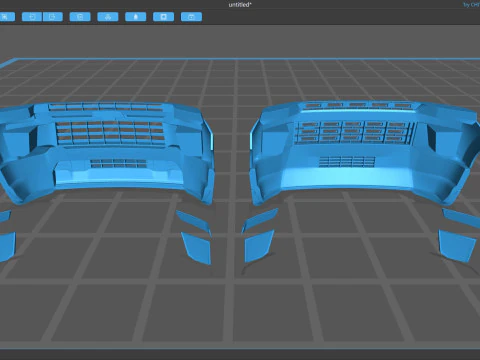This screenshot has height=360, width=480.
Task: Click the last toolbar button with the box icon
Action: (191, 17)
